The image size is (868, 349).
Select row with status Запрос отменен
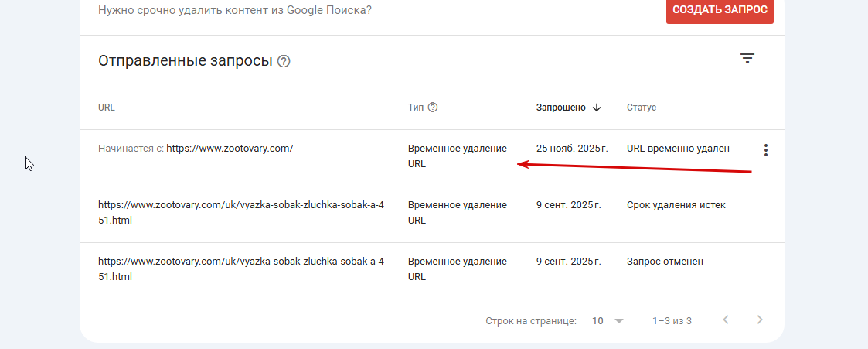(432, 271)
